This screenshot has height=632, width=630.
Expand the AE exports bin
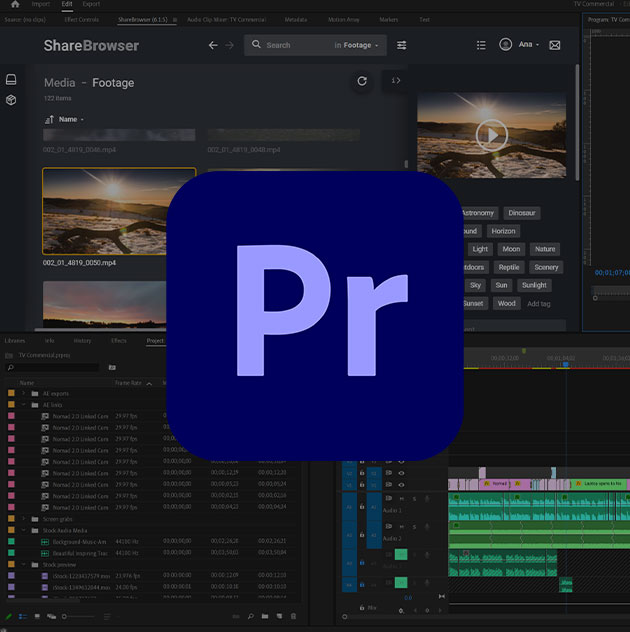24,393
